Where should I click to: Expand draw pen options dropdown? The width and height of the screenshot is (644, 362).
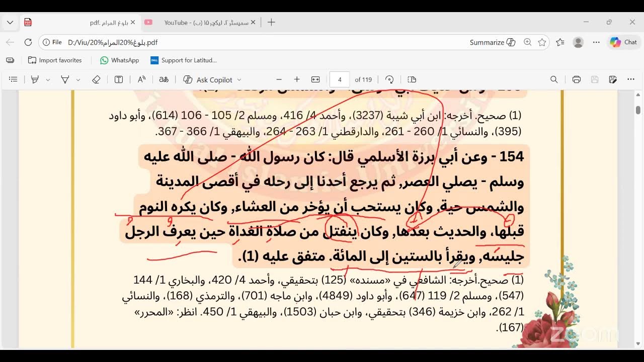click(78, 79)
